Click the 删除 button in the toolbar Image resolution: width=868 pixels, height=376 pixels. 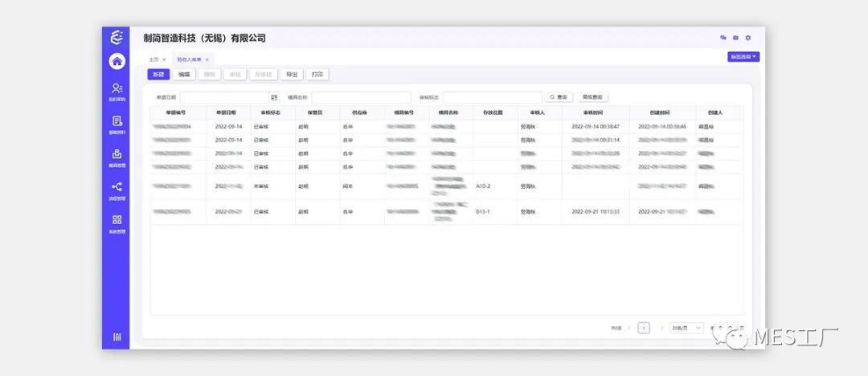pos(209,74)
